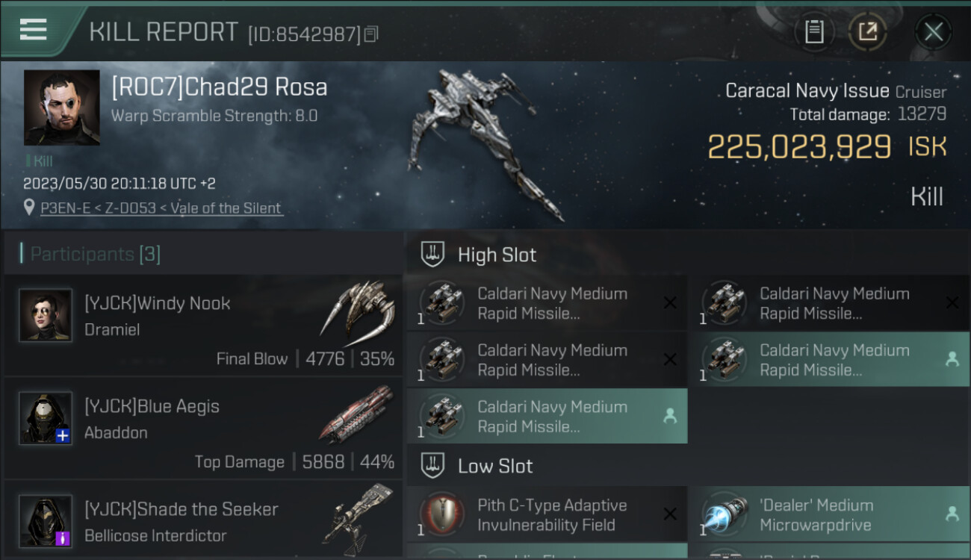
Task: Click the share export icon
Action: point(867,32)
